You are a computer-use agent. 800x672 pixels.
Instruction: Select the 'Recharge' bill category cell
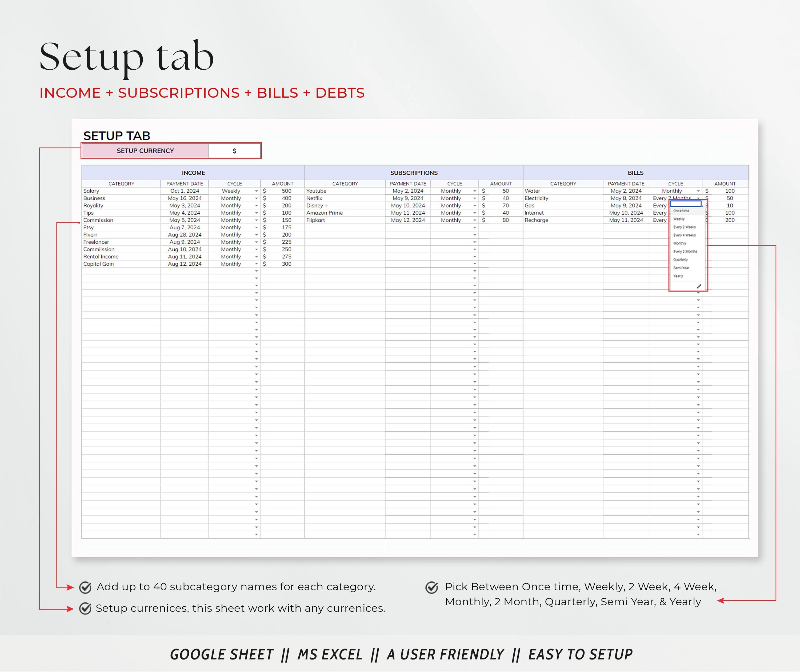(563, 220)
